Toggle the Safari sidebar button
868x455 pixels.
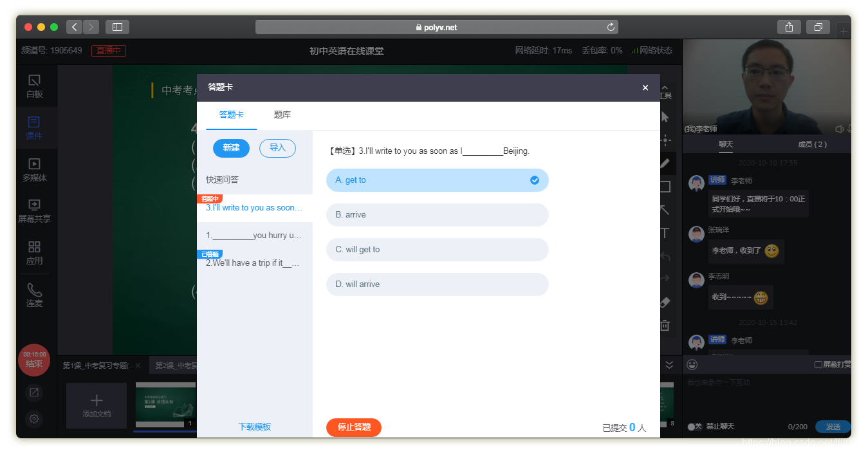(x=117, y=27)
